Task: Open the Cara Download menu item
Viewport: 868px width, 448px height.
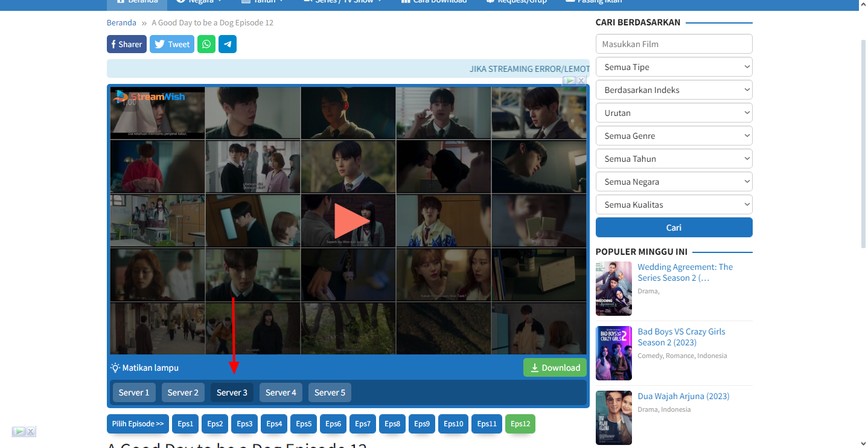Action: pyautogui.click(x=433, y=1)
